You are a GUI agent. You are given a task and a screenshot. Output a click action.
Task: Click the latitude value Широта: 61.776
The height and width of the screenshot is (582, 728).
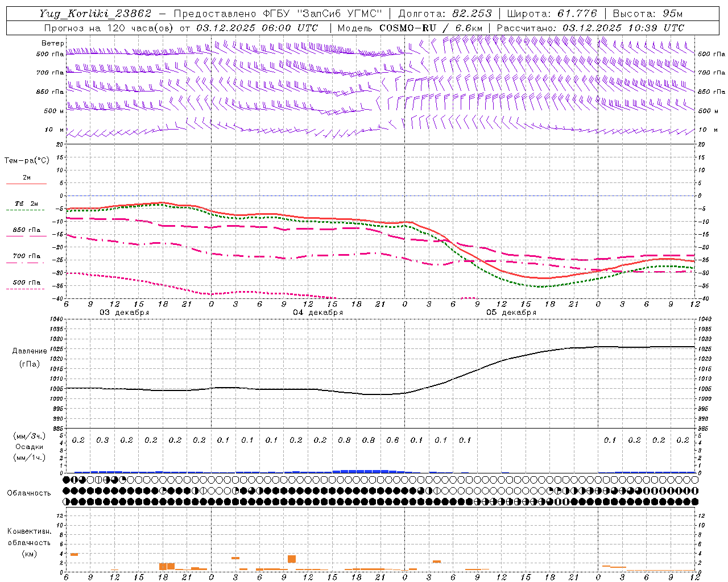click(552, 13)
